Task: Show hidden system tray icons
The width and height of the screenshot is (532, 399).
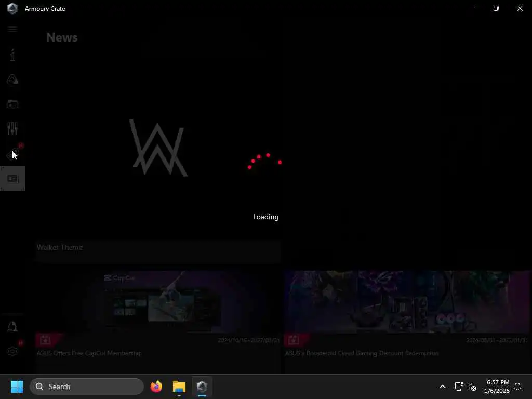Action: click(x=443, y=387)
